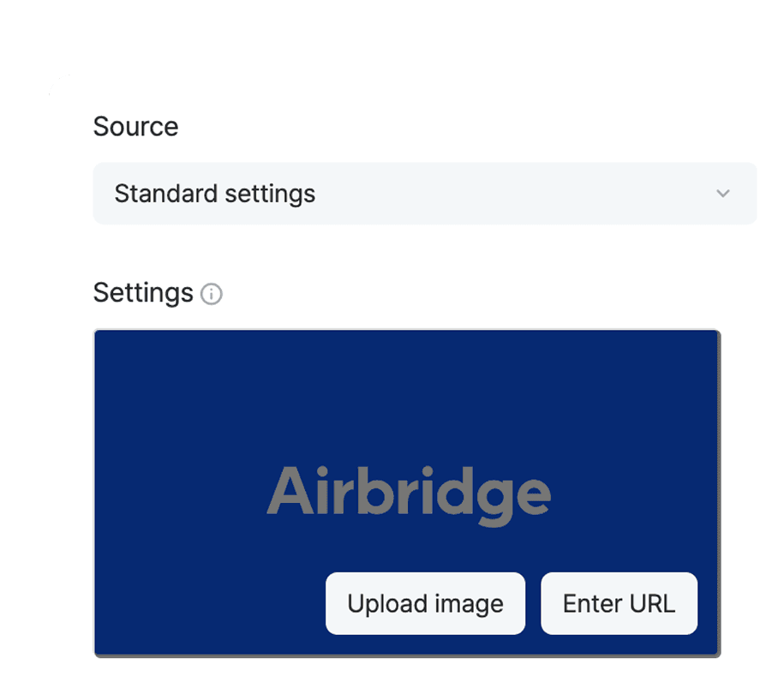Screen dimensions: 784x694
Task: Click the Source label heading
Action: pyautogui.click(x=135, y=127)
